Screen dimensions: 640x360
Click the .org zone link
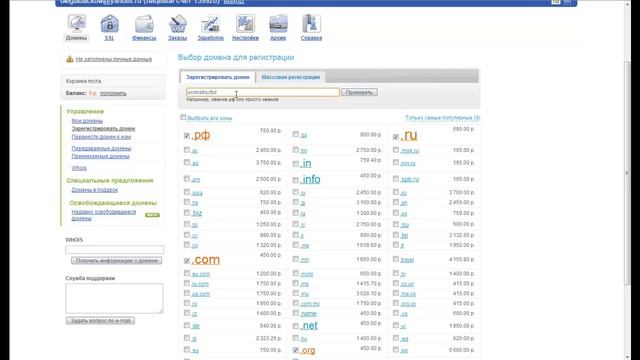tap(308, 351)
